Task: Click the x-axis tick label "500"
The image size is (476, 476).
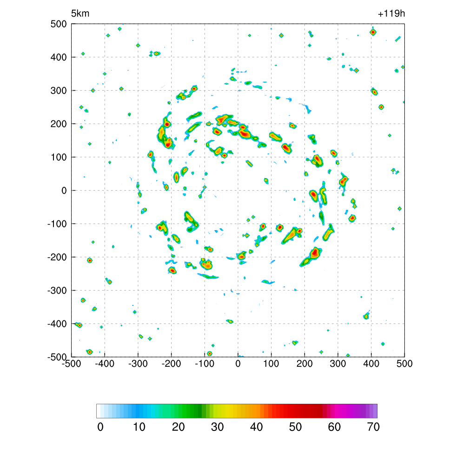Action: [x=404, y=364]
